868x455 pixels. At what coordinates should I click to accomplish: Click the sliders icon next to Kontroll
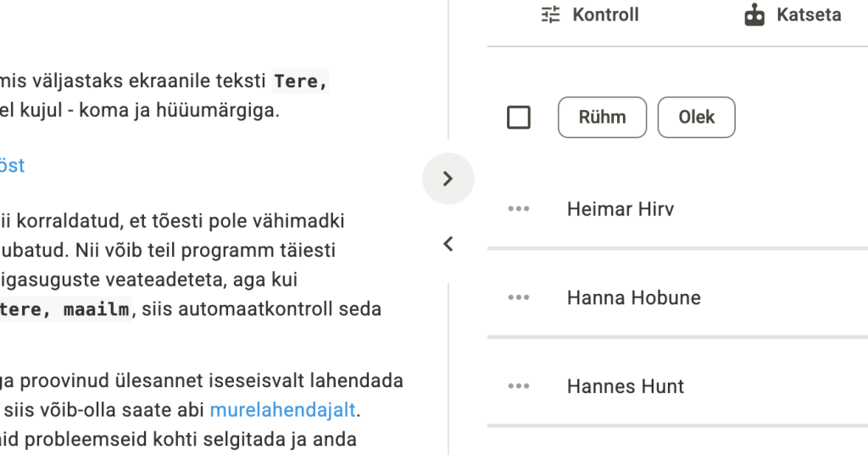click(x=551, y=14)
